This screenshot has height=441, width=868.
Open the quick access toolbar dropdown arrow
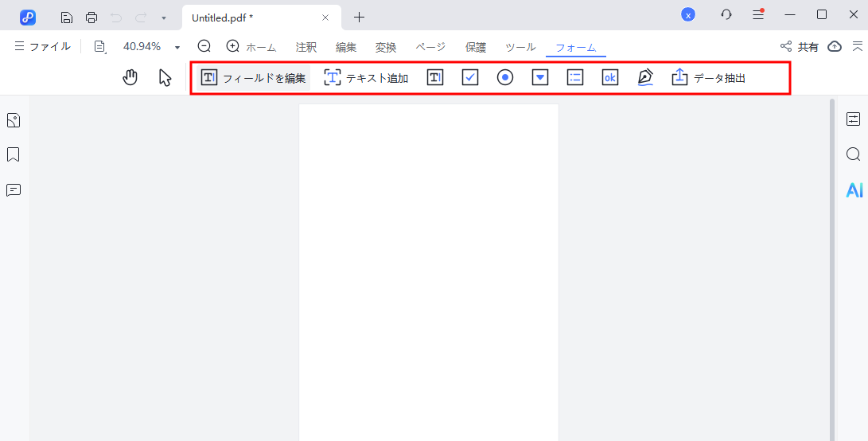pyautogui.click(x=164, y=18)
